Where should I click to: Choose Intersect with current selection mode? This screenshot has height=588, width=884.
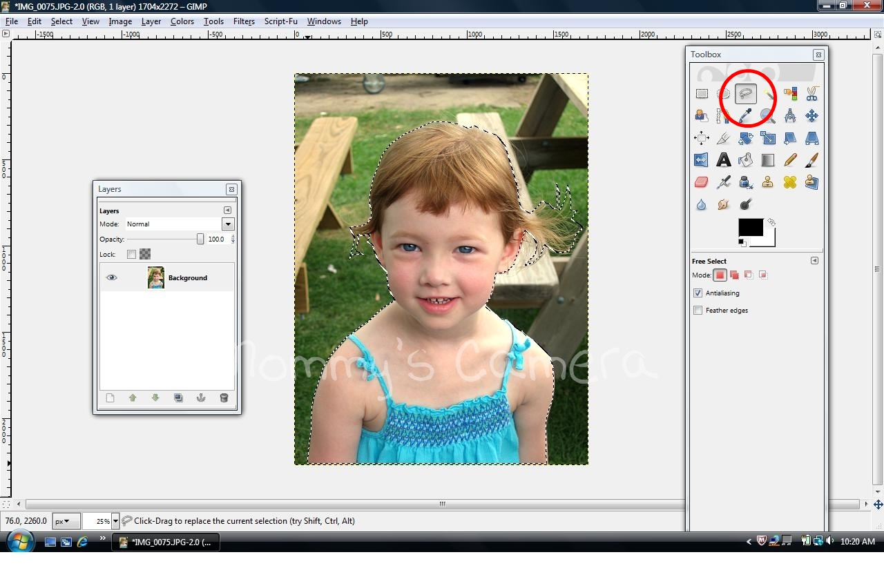click(763, 275)
